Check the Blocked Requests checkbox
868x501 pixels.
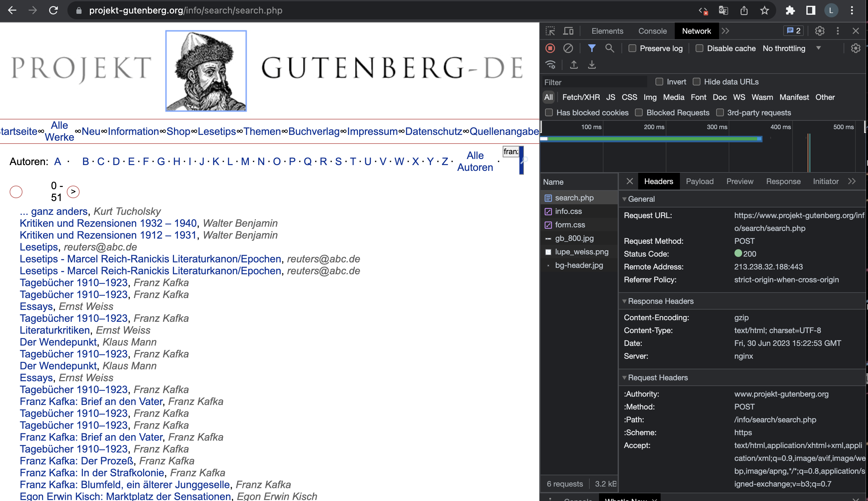[638, 113]
